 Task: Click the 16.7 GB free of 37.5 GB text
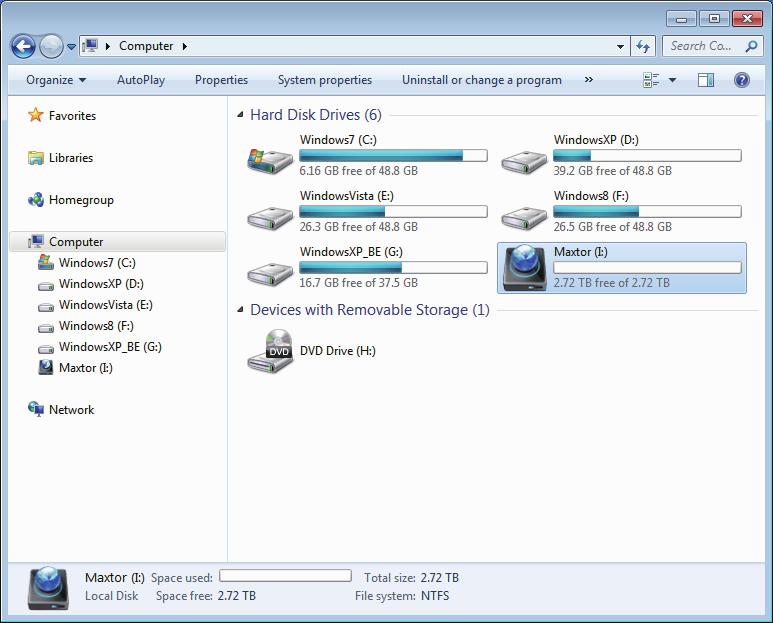[x=358, y=283]
